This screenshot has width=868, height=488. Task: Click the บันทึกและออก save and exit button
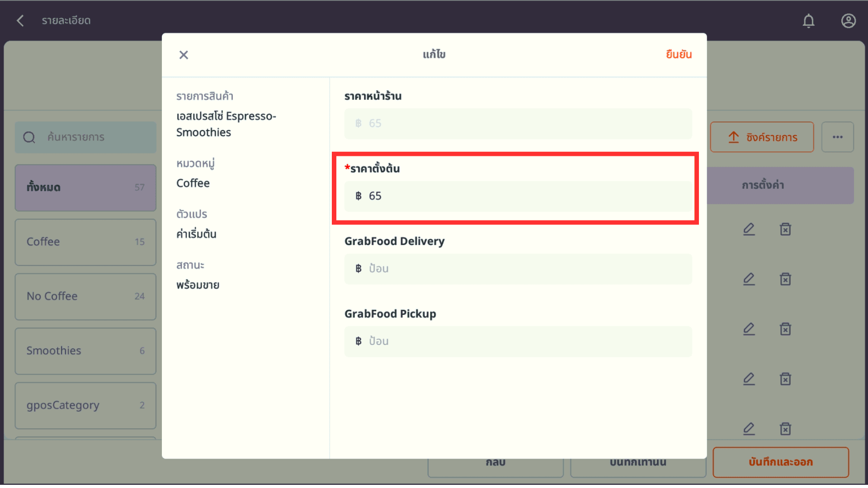click(x=780, y=462)
